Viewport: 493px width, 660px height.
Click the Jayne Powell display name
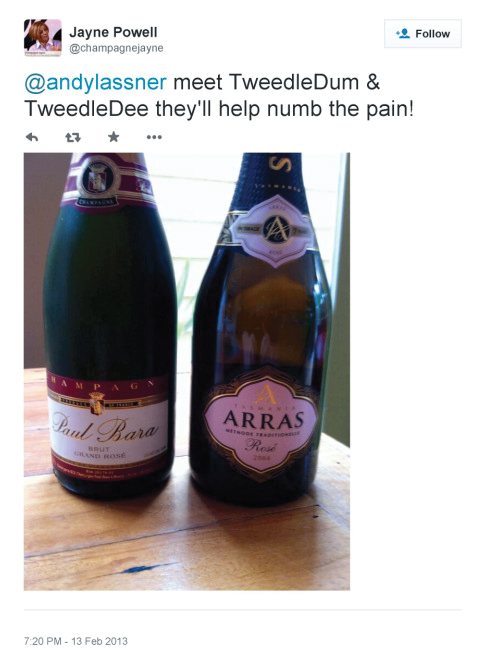(113, 32)
